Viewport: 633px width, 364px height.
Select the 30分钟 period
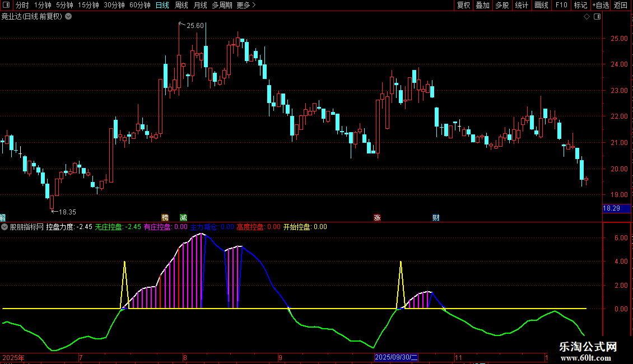click(114, 5)
